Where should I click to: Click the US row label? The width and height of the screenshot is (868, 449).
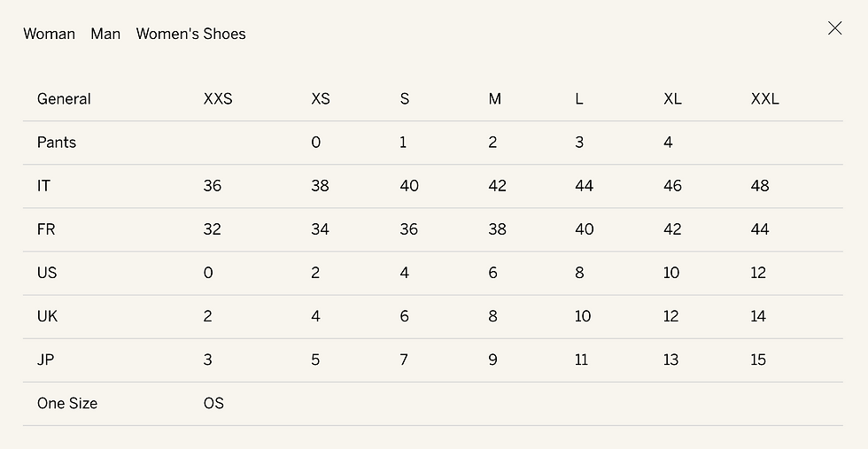click(x=47, y=273)
